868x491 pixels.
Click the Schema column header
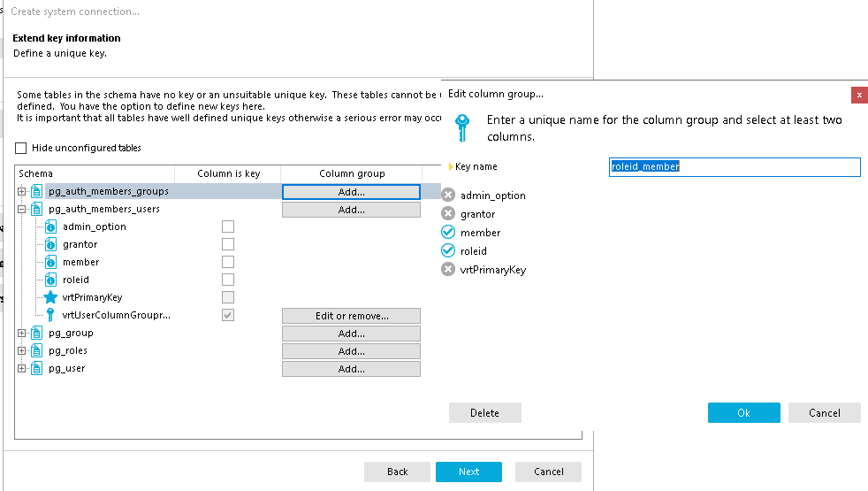pos(95,173)
